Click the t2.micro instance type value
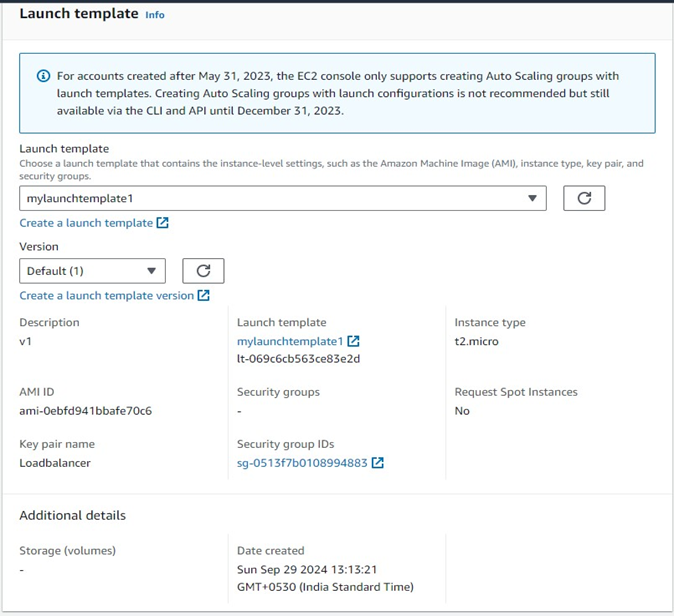Viewport: 674px width, 616px height. coord(476,341)
